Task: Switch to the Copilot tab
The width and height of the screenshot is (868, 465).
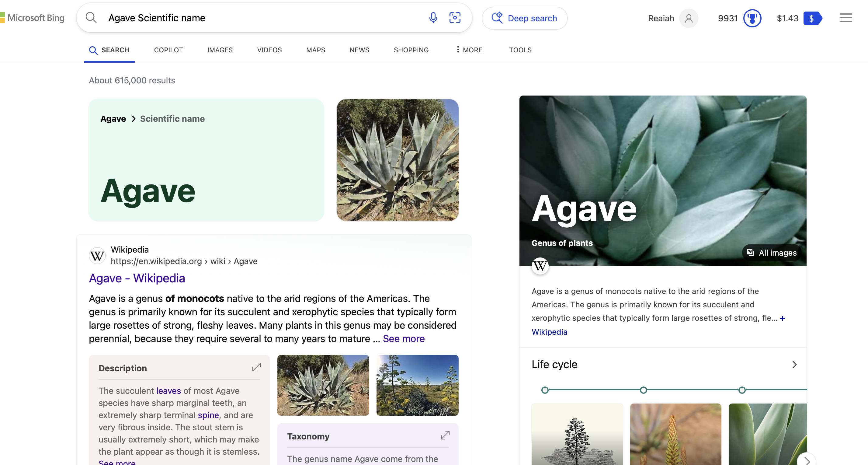Action: click(x=168, y=50)
